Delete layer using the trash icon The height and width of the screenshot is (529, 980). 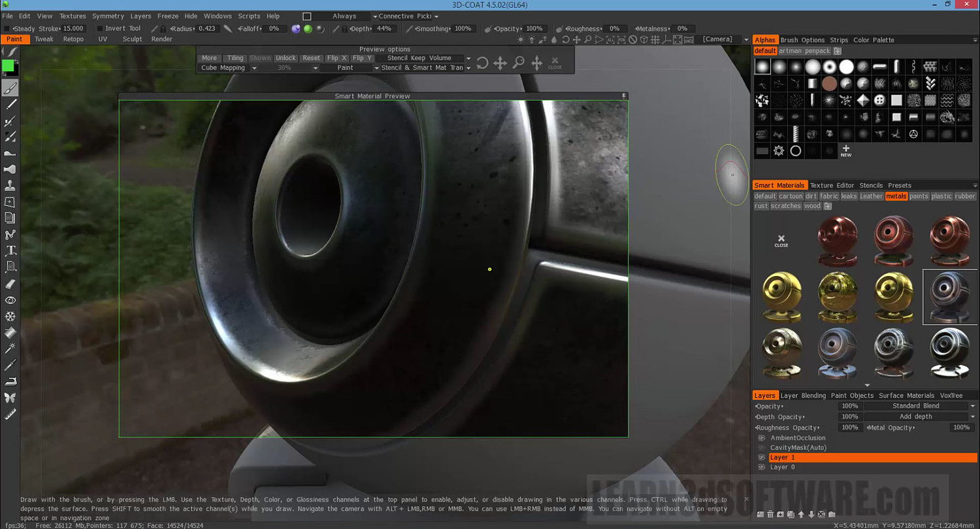pyautogui.click(x=770, y=515)
